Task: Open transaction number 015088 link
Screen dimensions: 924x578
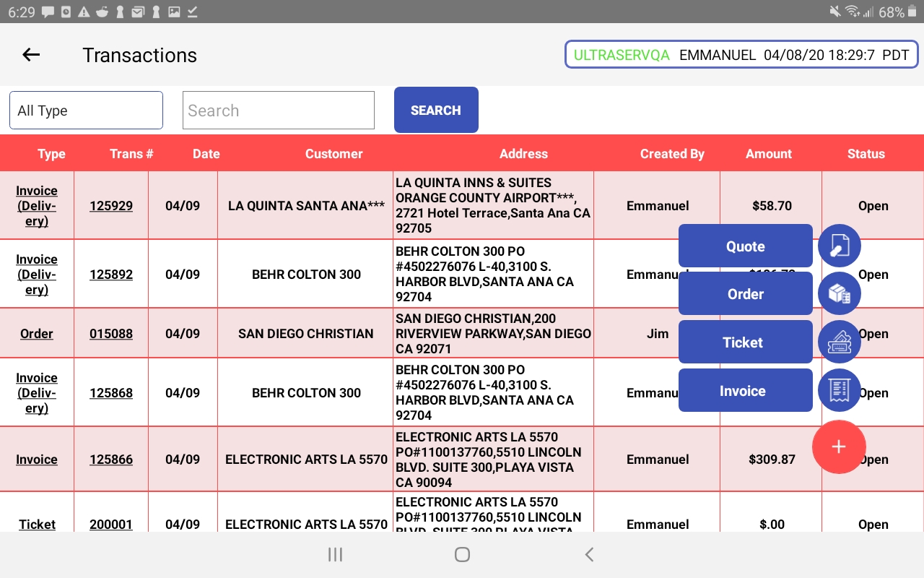Action: (111, 334)
